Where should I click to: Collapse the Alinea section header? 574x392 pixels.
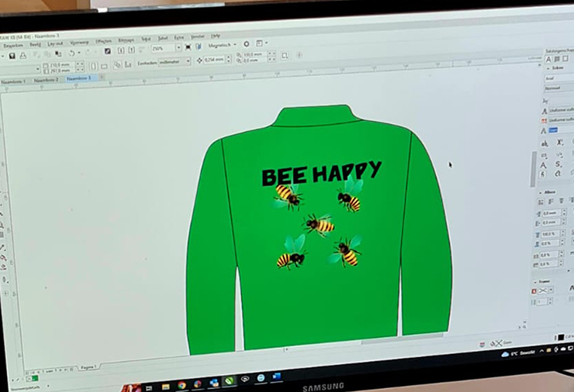tap(549, 192)
